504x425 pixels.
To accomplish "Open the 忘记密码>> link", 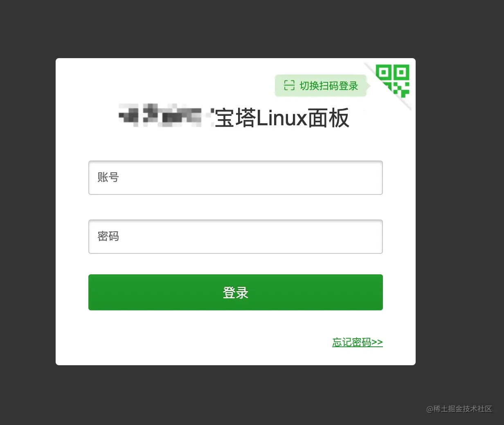I will tap(358, 342).
